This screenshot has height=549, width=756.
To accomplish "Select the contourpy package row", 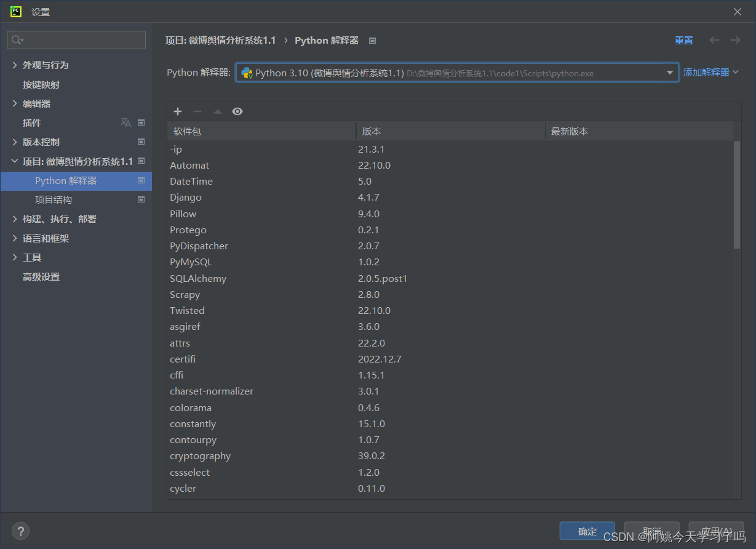I will pos(450,439).
